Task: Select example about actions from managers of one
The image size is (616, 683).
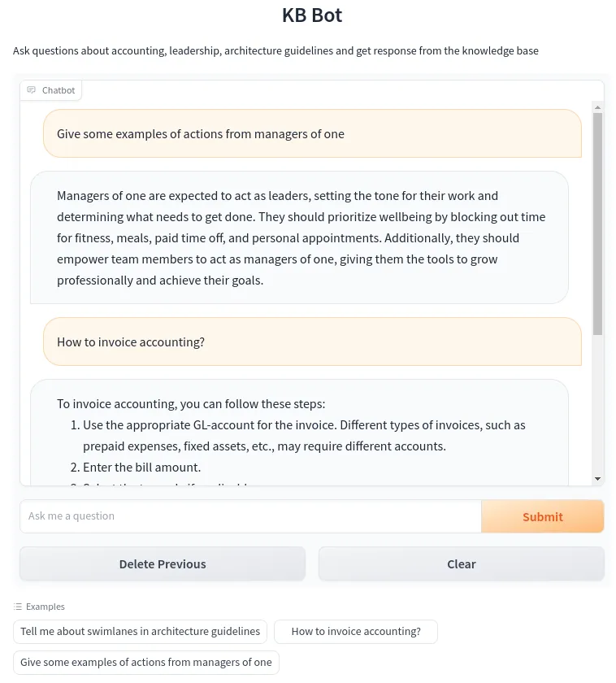Action: [146, 662]
